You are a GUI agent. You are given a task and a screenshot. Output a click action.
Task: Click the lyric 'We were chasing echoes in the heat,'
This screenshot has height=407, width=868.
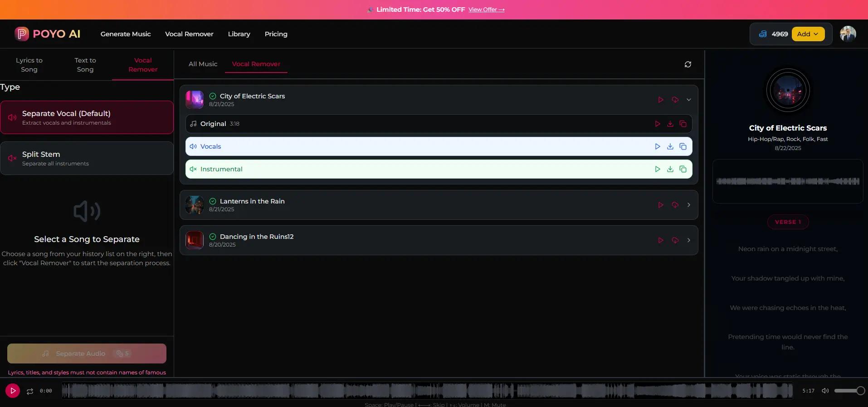tap(788, 308)
